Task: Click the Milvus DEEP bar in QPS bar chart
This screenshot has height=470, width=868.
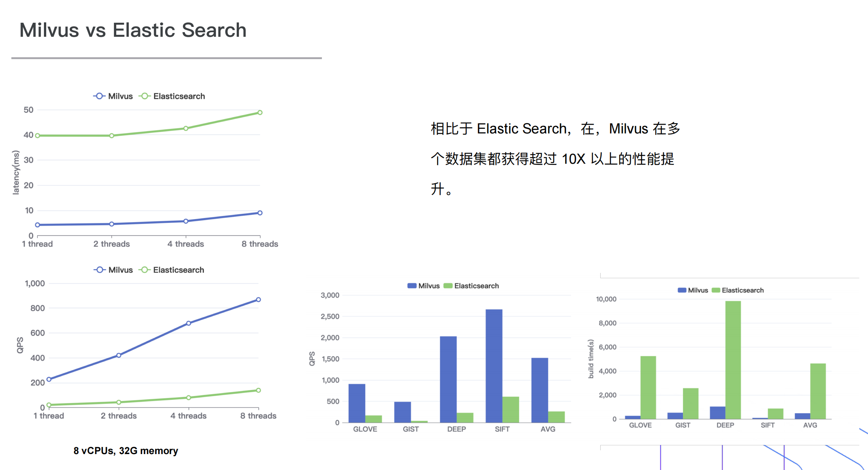Action: pos(448,379)
